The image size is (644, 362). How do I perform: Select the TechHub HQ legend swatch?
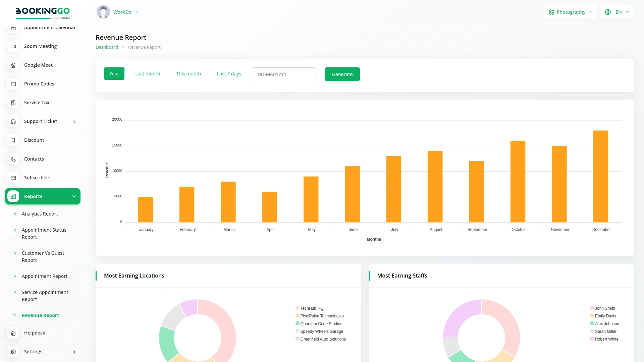297,307
